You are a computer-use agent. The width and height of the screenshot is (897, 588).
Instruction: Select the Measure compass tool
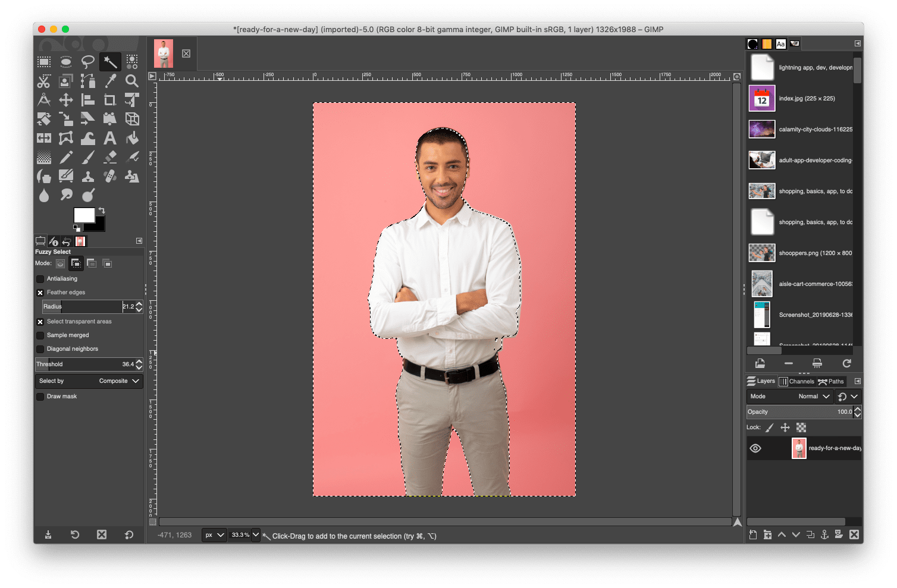pos(44,100)
